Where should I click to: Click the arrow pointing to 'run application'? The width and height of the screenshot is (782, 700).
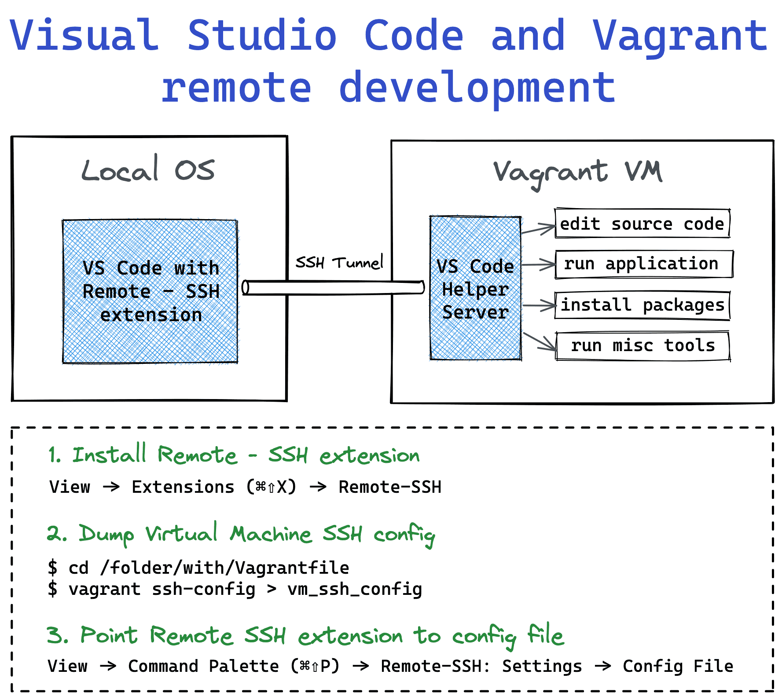pyautogui.click(x=538, y=265)
